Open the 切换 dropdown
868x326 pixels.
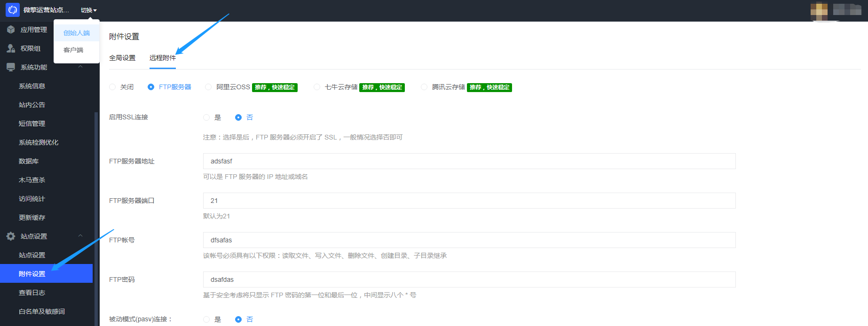click(88, 10)
